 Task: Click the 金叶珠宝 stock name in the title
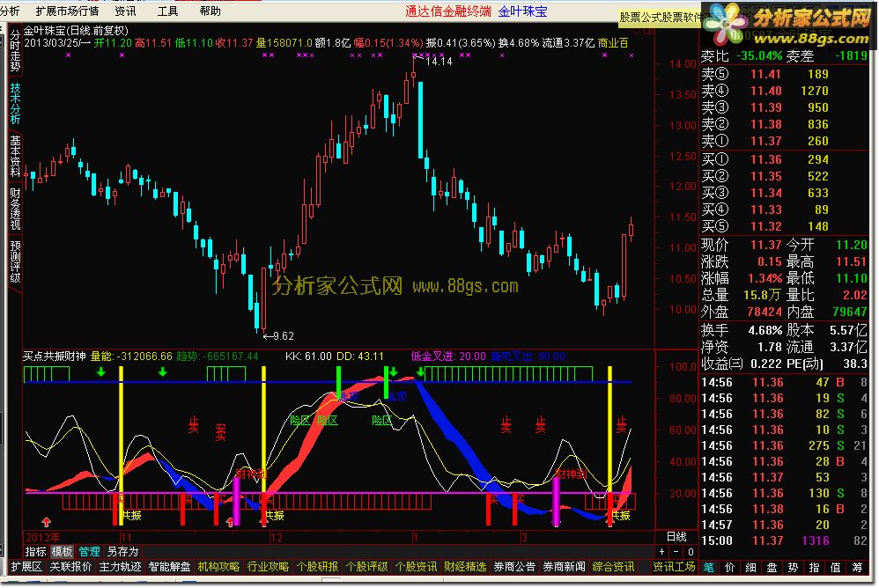pos(44,31)
